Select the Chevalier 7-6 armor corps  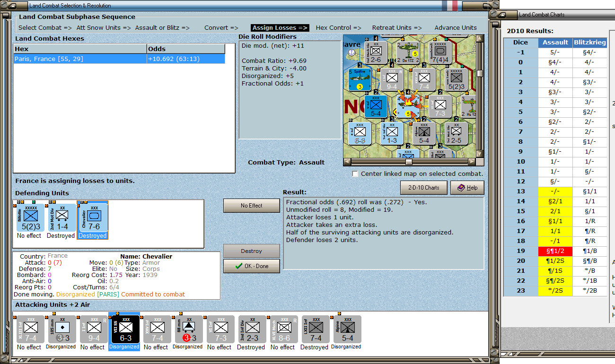click(x=92, y=218)
